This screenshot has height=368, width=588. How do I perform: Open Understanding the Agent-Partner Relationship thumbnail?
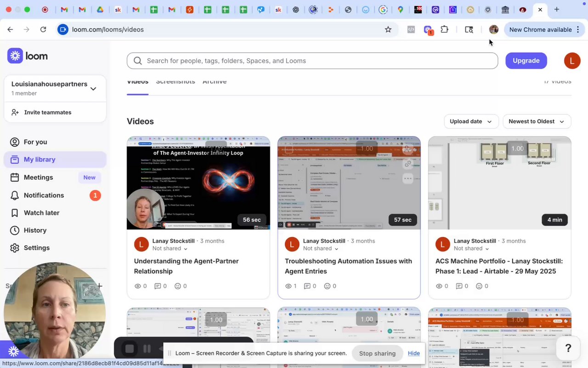[x=198, y=183]
